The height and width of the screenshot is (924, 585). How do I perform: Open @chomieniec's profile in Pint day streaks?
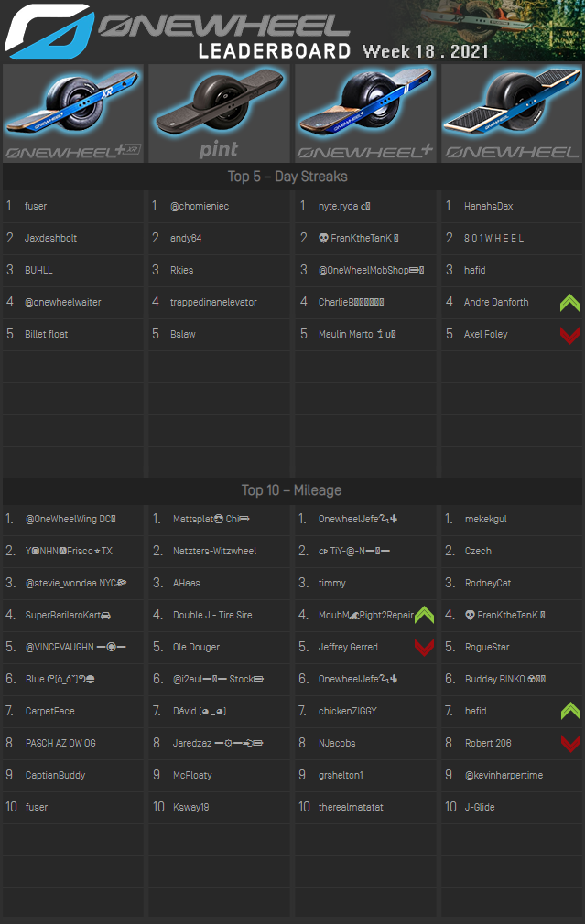point(200,207)
